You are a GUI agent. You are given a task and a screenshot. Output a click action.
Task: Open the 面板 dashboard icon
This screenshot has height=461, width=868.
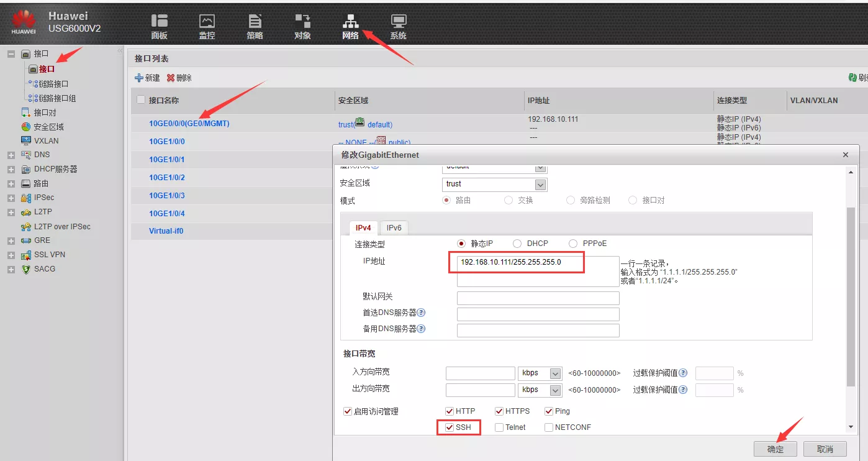click(x=160, y=22)
